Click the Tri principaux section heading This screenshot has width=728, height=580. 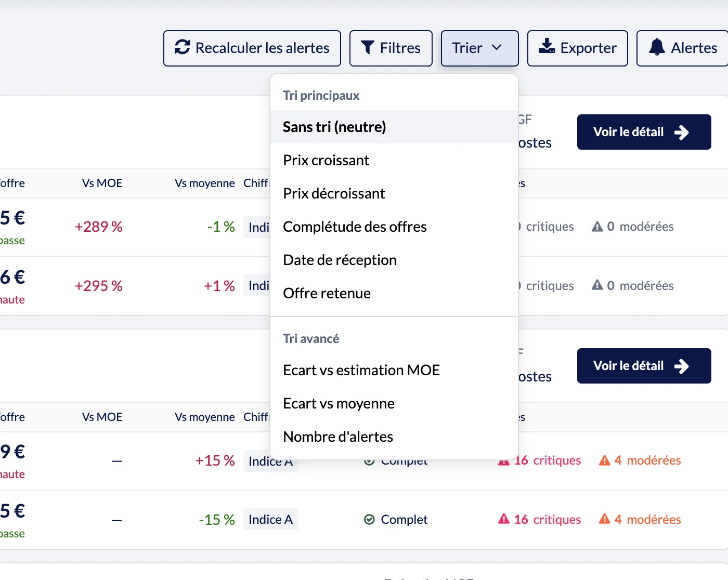tap(321, 96)
